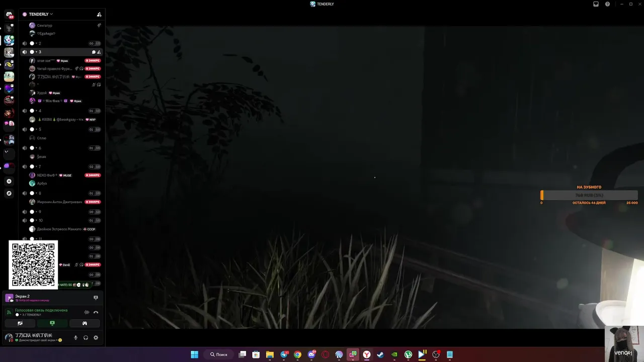Select voice channel 10
Viewport: 644px width, 362px height.
pos(60,220)
